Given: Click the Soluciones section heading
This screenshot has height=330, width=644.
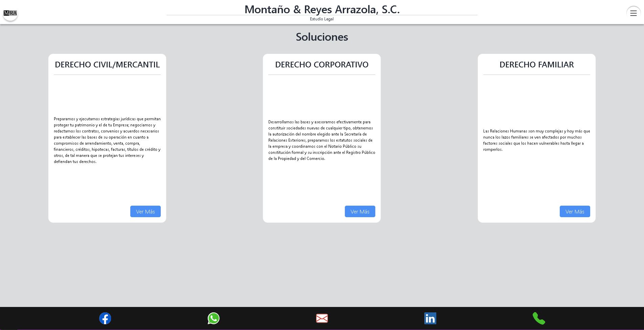Looking at the screenshot, I should coord(322,37).
